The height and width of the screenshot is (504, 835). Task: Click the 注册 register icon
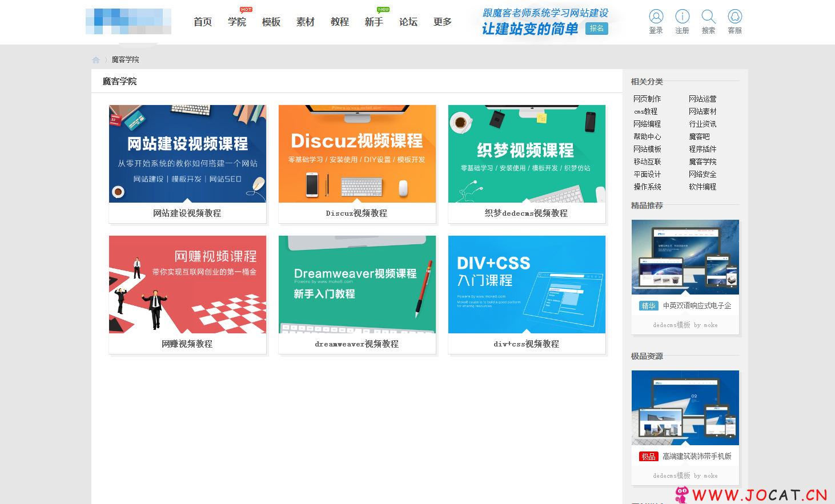point(683,17)
